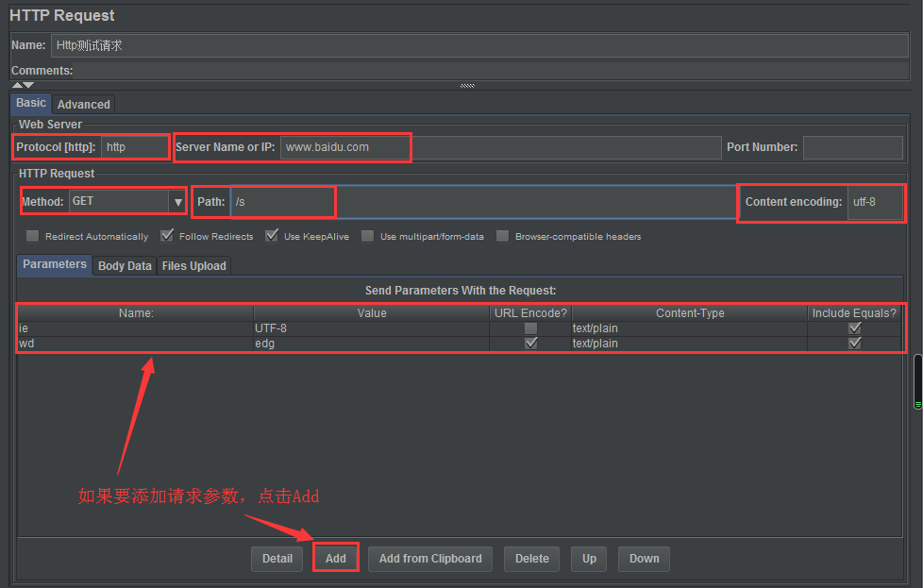Select the edg value cell
The image size is (923, 588).
point(372,344)
